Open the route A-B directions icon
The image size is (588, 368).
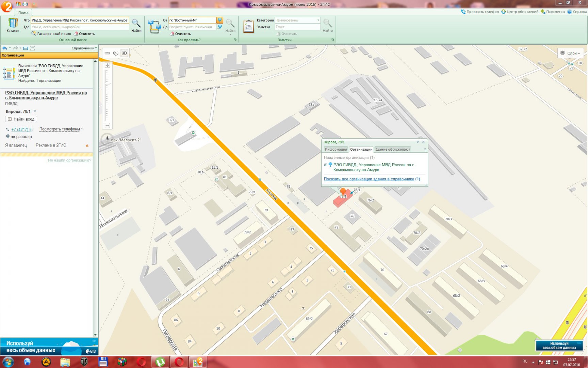point(154,27)
